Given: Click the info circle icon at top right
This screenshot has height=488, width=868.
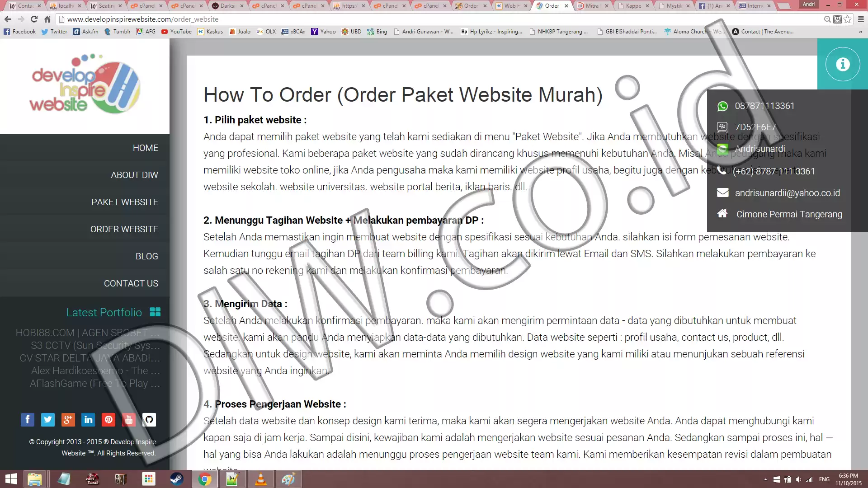Looking at the screenshot, I should click(842, 64).
